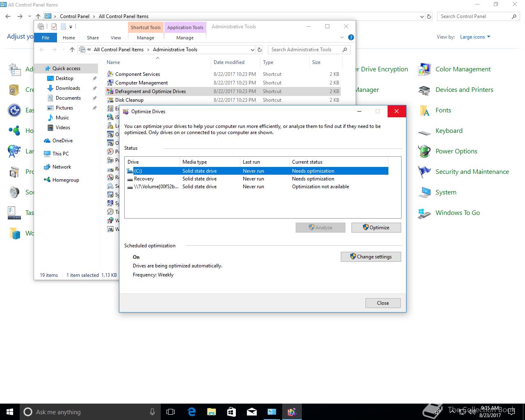The width and height of the screenshot is (525, 420).
Task: Expand the ribbon with chevron arrow
Action: pos(342,37)
